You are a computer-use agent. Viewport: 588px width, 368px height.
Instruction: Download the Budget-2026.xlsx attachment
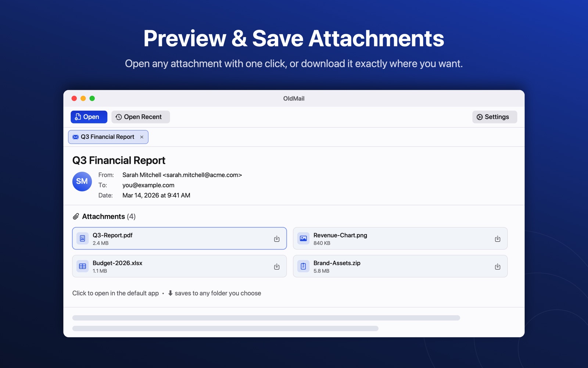[277, 266]
